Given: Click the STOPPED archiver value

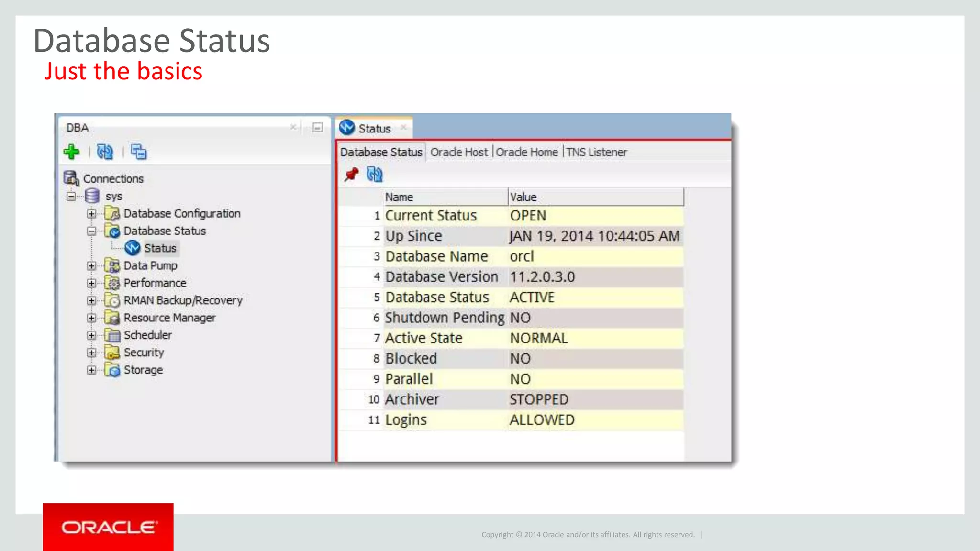Looking at the screenshot, I should (596, 399).
